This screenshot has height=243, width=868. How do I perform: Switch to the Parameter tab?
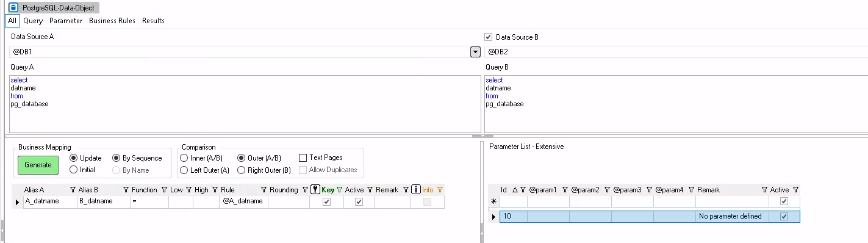(66, 21)
